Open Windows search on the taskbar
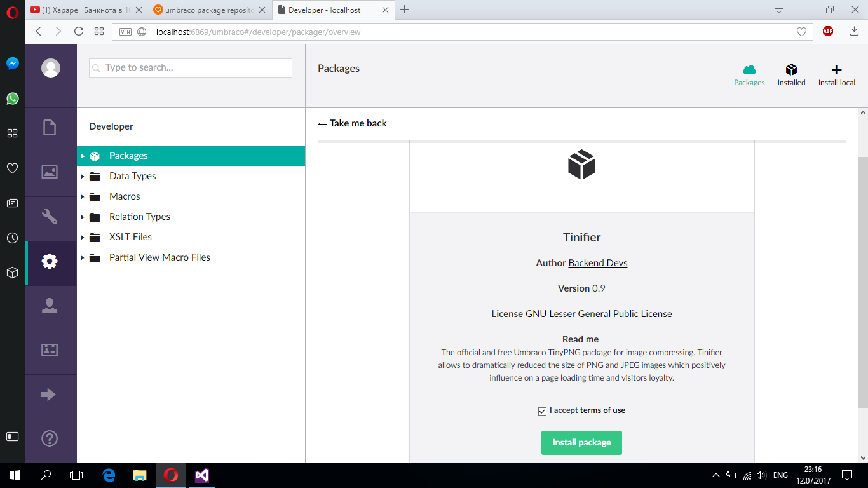Image resolution: width=868 pixels, height=488 pixels. click(x=46, y=475)
